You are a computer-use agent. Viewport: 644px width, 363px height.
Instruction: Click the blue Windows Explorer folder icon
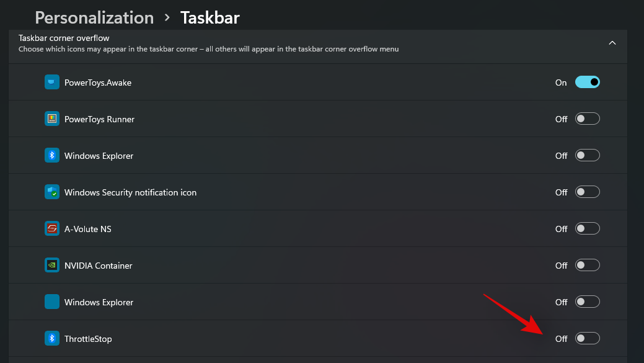point(52,301)
